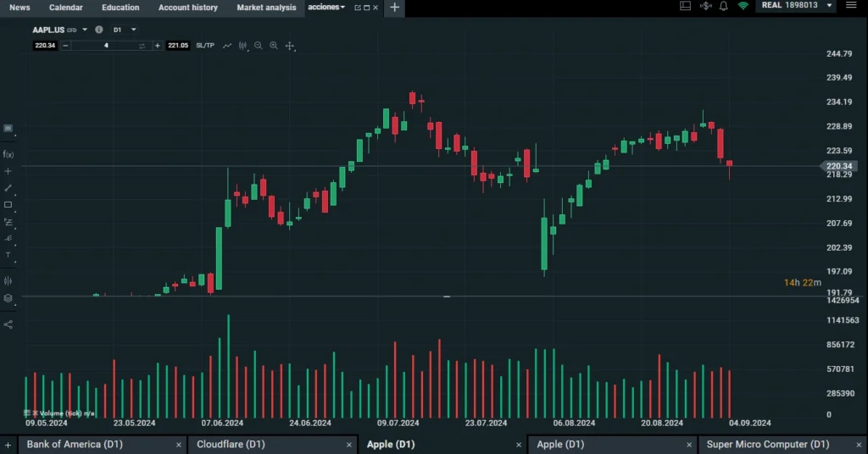Switch to Market analysis tab
The image size is (868, 454).
(266, 8)
